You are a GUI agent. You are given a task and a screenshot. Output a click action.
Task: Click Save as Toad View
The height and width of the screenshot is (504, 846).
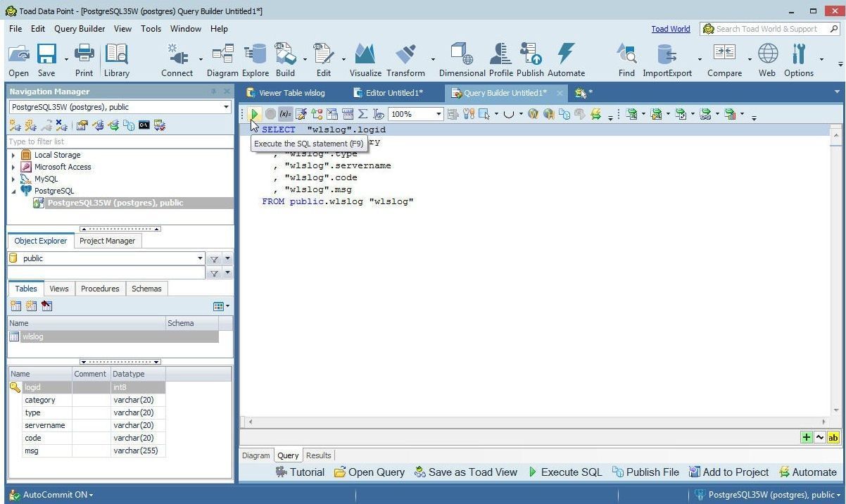click(x=466, y=472)
